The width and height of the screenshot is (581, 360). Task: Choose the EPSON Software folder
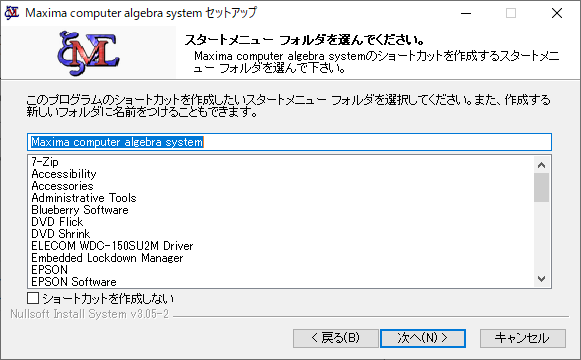tap(74, 282)
